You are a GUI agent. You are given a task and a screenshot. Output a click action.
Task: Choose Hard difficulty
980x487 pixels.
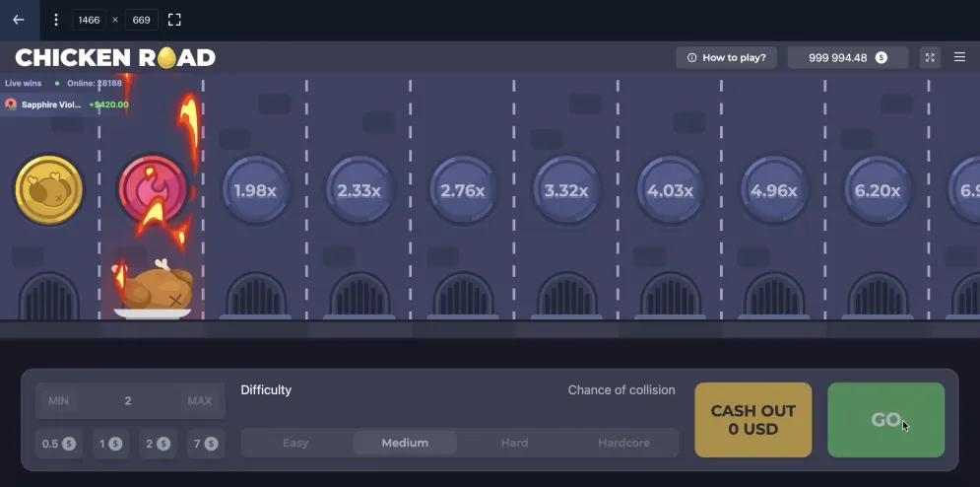pos(514,443)
